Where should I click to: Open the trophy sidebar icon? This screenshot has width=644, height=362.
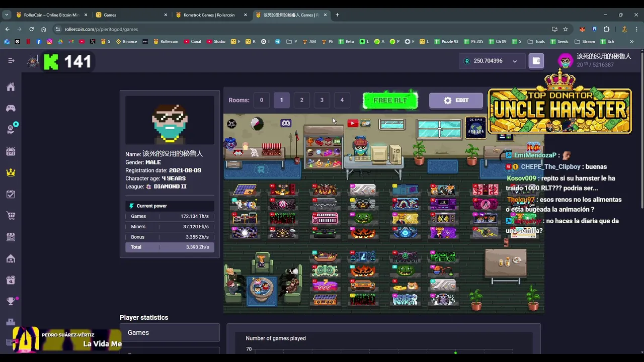[11, 301]
